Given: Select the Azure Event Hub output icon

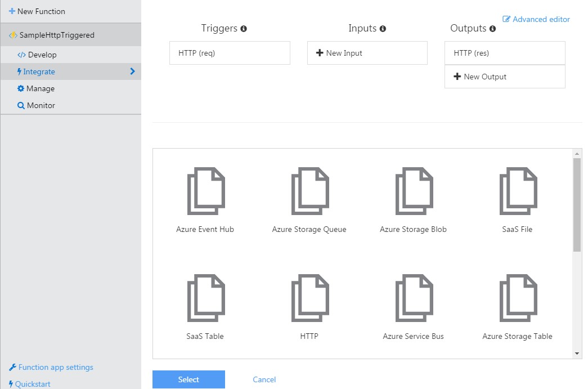Looking at the screenshot, I should (206, 191).
